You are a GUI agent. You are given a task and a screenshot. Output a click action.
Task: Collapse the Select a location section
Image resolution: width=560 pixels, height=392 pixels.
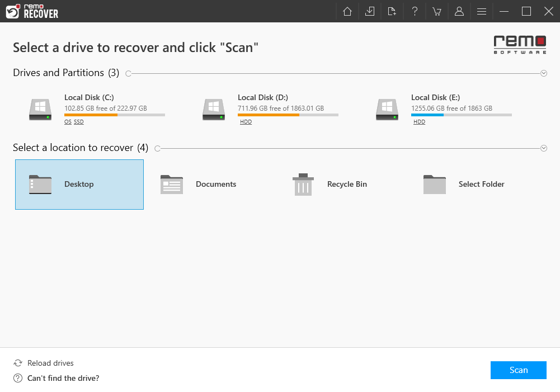pos(543,148)
